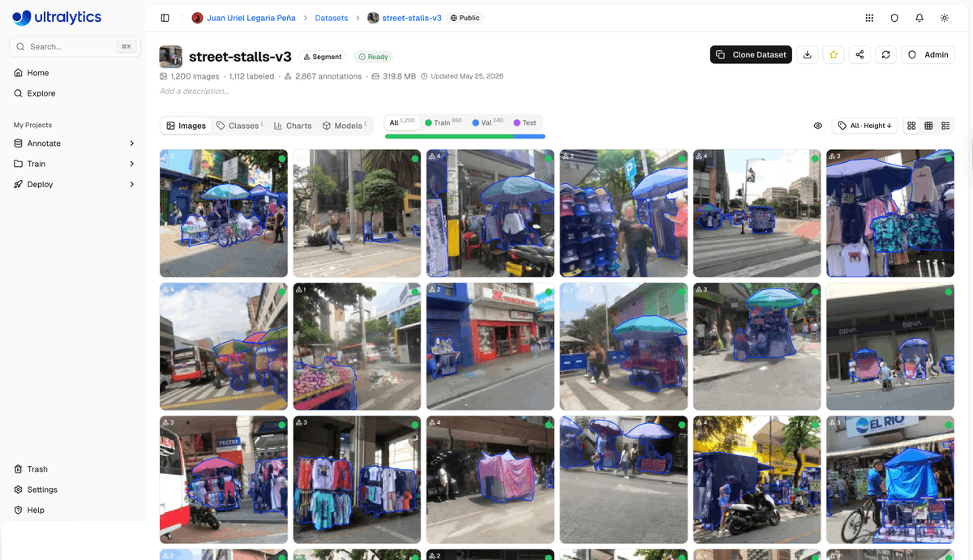Click the 2,867 annotations text
This screenshot has width=973, height=560.
tap(328, 76)
